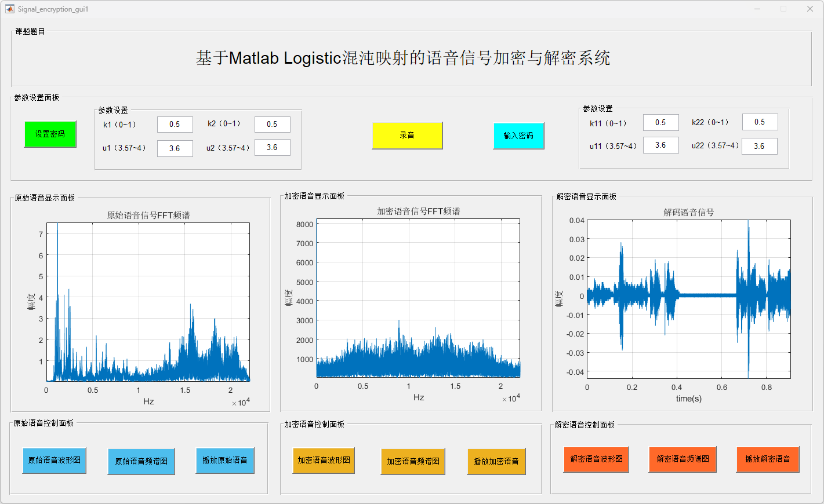
Task: Click the MATLAB icon in title bar
Action: click(x=9, y=9)
